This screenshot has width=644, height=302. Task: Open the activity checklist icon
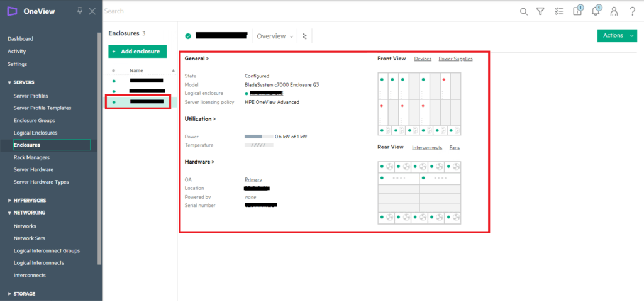tap(558, 11)
